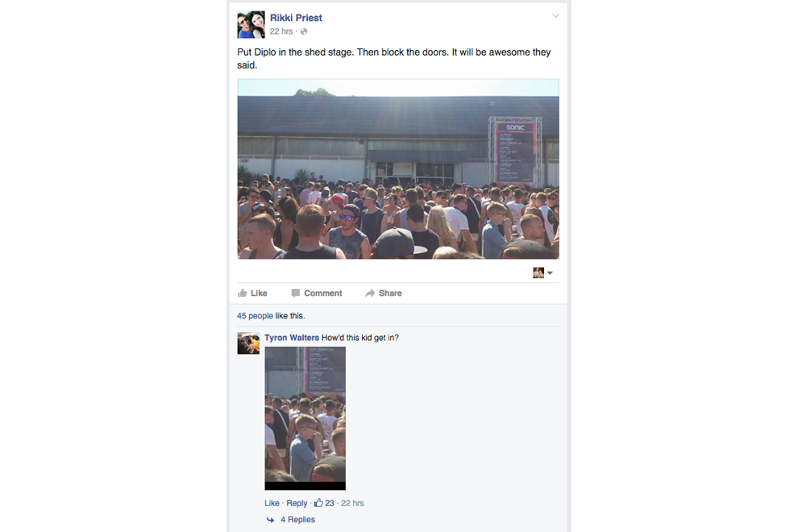Open post options chevron at top right
This screenshot has height=532, width=798.
[x=555, y=16]
